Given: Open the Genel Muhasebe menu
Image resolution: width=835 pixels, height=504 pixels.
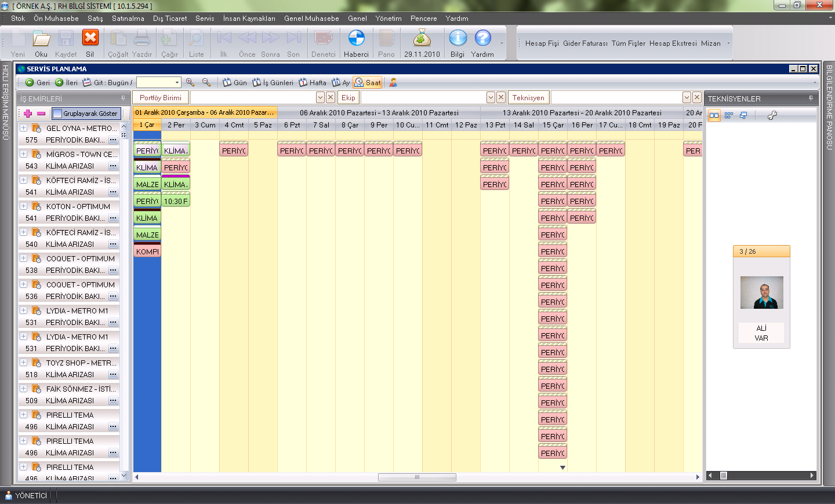Looking at the screenshot, I should (x=311, y=19).
